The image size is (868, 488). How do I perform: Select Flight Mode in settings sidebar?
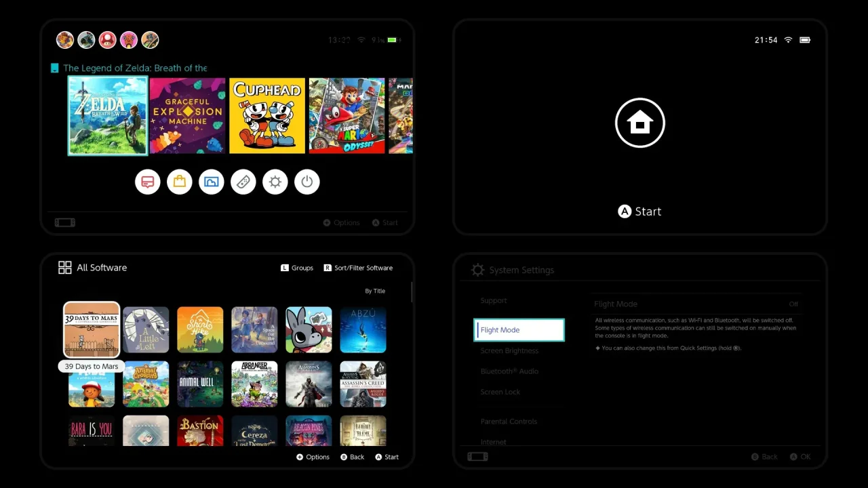(x=519, y=330)
